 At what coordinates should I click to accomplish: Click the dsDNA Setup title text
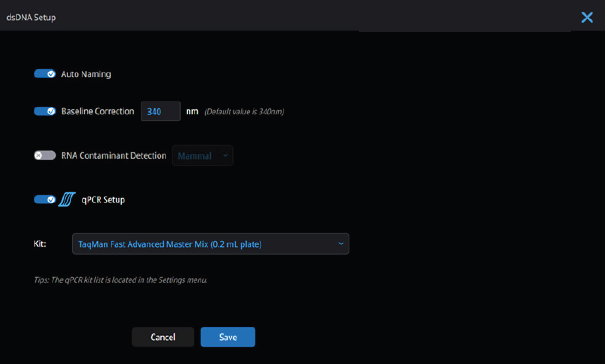(31, 17)
